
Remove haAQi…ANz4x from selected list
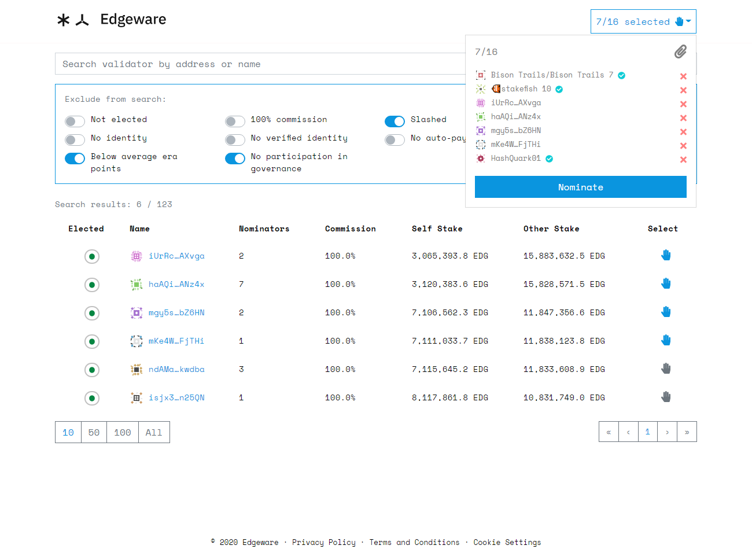point(683,118)
